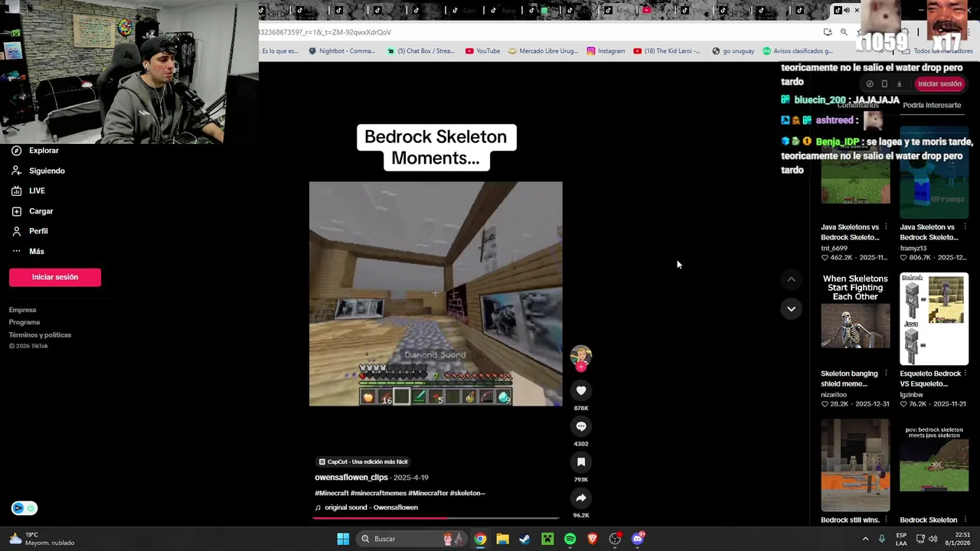Open the Mercado Libre Uruguay bookmark
This screenshot has width=980, height=551.
coord(543,51)
